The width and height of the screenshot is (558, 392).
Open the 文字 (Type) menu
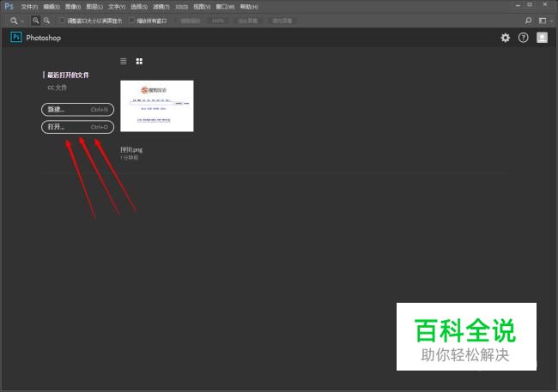tap(117, 7)
